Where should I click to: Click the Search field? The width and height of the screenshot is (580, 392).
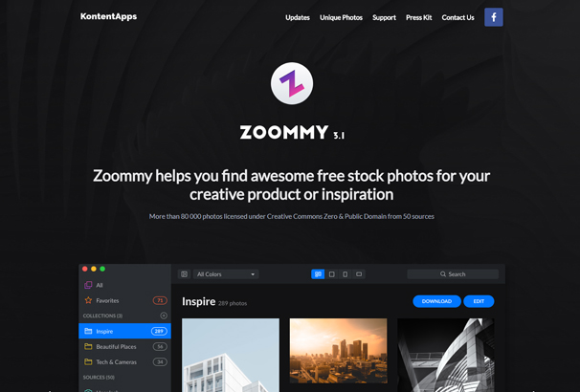pos(453,274)
